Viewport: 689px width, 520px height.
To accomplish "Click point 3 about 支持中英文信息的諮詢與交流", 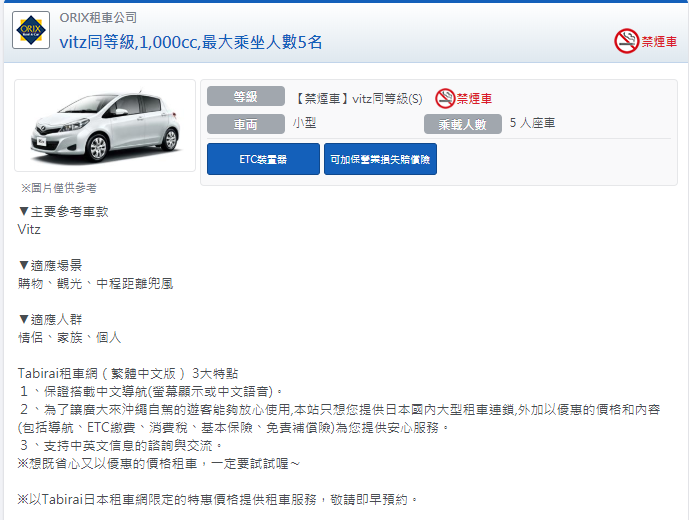I will click(x=120, y=445).
